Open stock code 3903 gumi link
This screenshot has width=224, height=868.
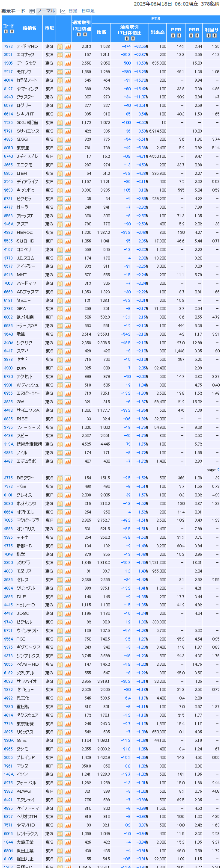coord(8,368)
